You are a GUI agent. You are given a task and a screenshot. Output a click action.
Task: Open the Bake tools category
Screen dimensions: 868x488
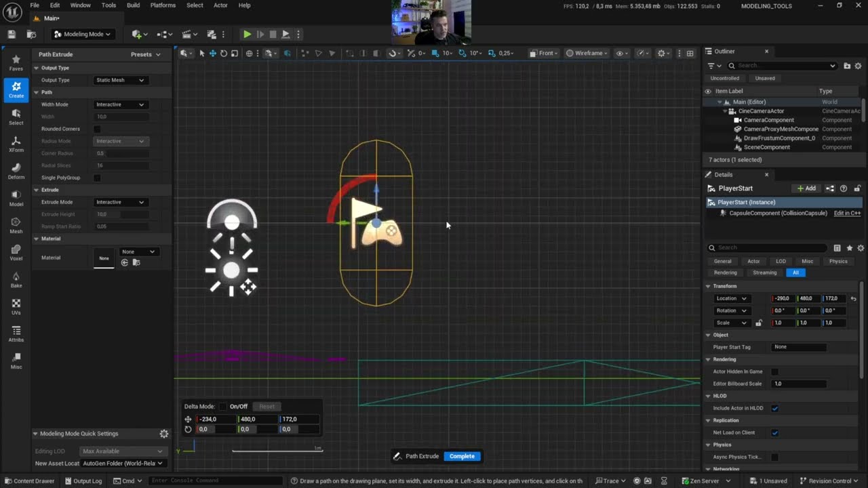pos(16,280)
